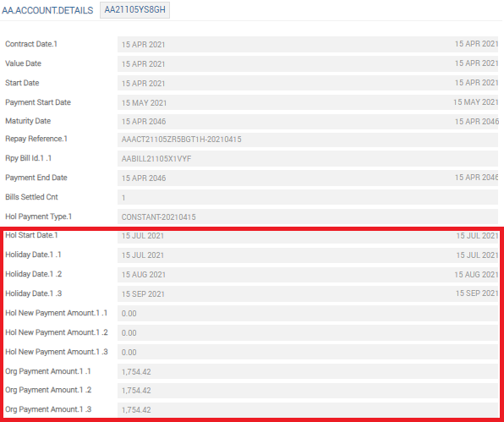Click the Hol Payment Type.1 field
The height and width of the screenshot is (422, 504).
click(308, 216)
